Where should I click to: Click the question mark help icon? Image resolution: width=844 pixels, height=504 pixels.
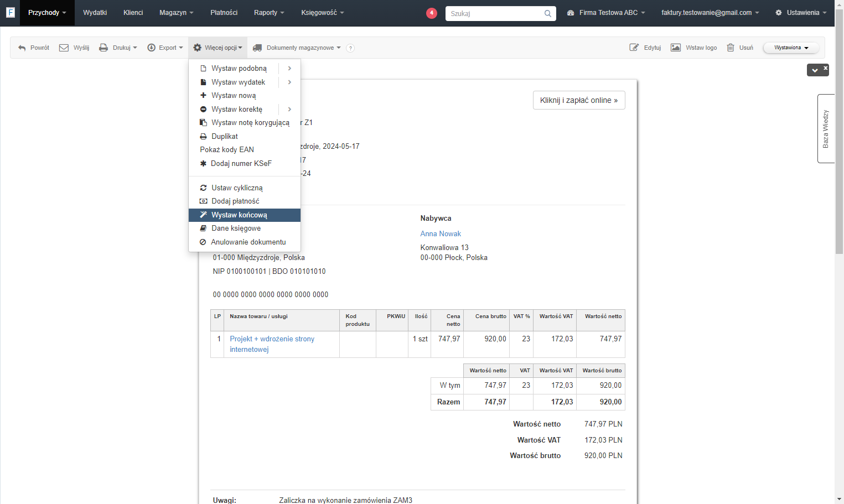350,48
